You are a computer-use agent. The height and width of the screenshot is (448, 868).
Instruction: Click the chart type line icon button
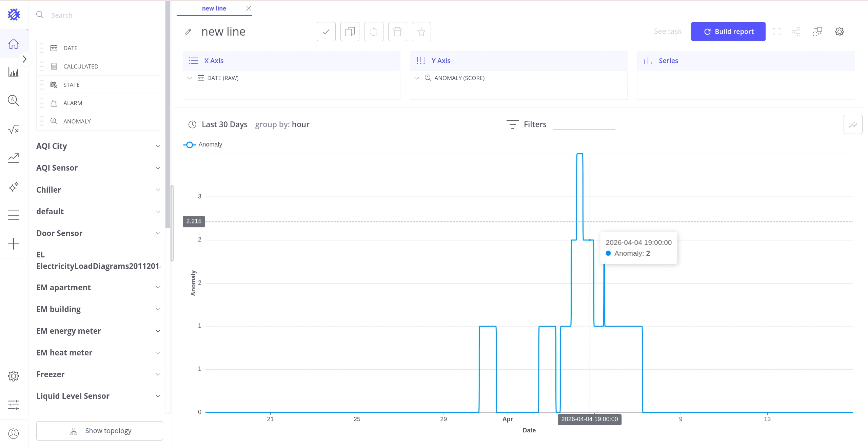pyautogui.click(x=853, y=124)
